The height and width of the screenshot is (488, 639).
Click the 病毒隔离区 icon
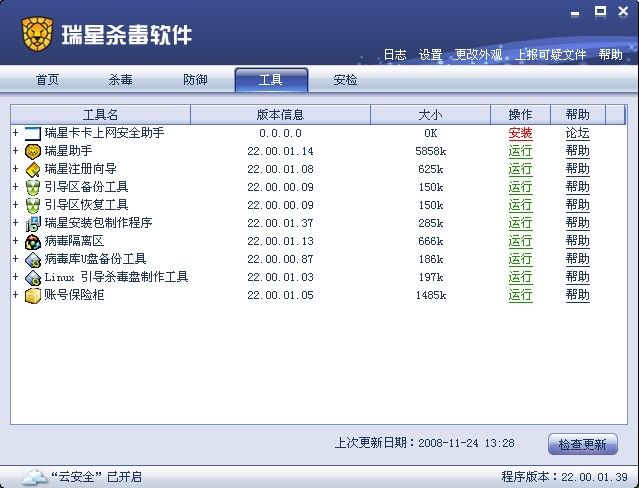[33, 241]
